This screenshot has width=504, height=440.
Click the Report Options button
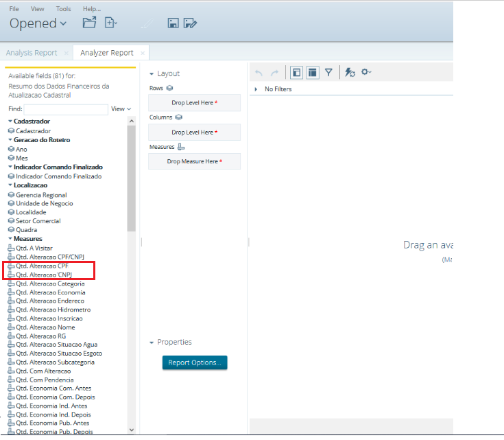click(x=194, y=362)
